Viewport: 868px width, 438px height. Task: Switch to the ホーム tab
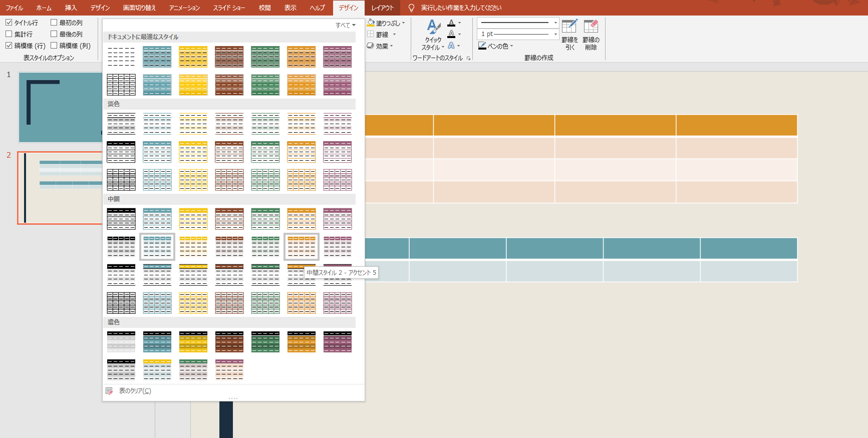click(44, 8)
